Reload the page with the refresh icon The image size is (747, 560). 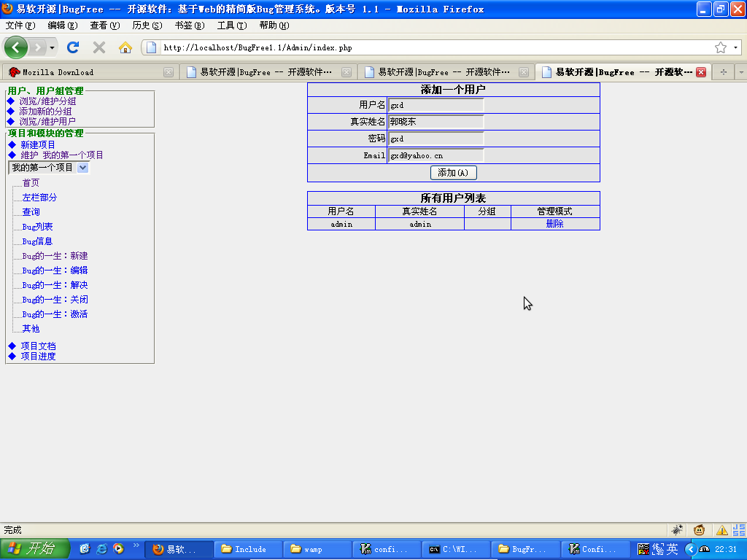click(x=73, y=47)
